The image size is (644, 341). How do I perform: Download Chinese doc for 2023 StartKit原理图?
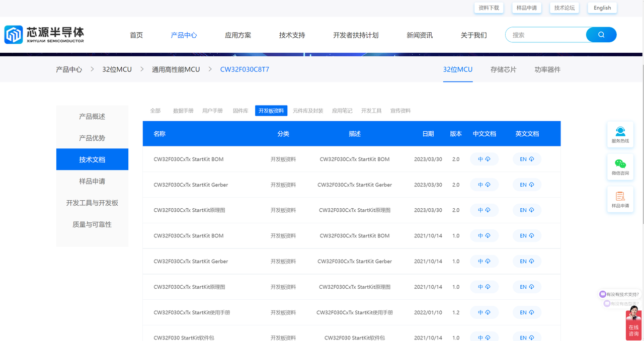(x=484, y=210)
